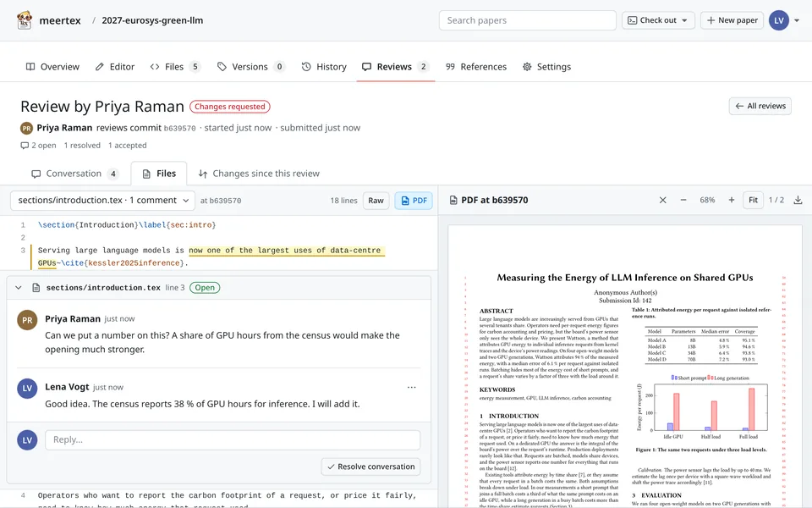Open commit b639570 link

[179, 128]
